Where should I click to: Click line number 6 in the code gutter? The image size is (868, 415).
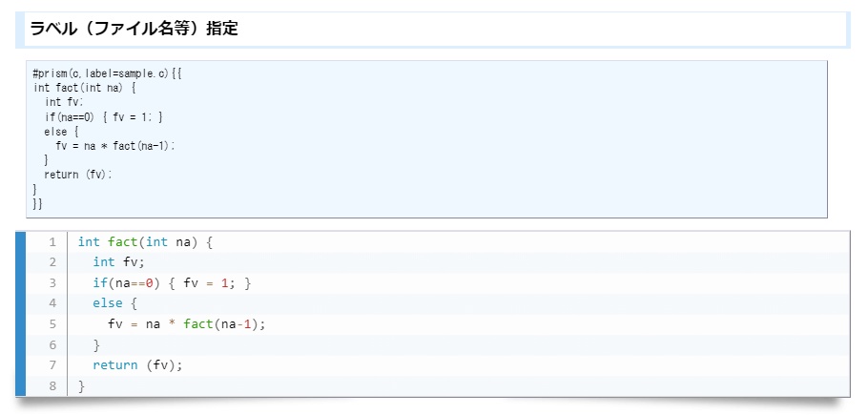click(52, 344)
